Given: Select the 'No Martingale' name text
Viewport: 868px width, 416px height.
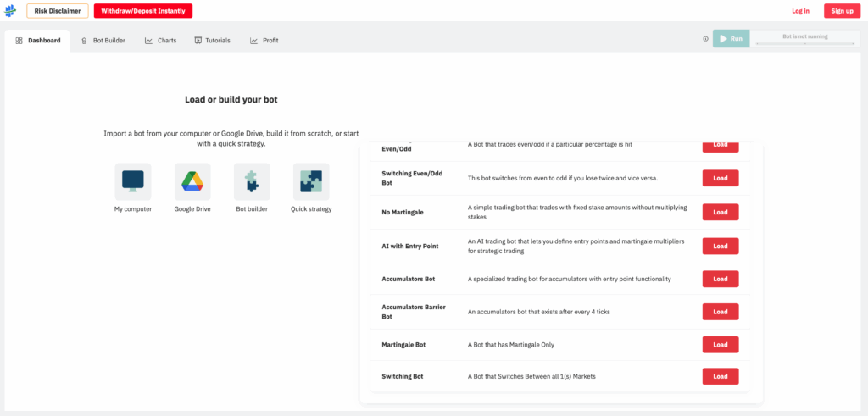Looking at the screenshot, I should (x=403, y=213).
